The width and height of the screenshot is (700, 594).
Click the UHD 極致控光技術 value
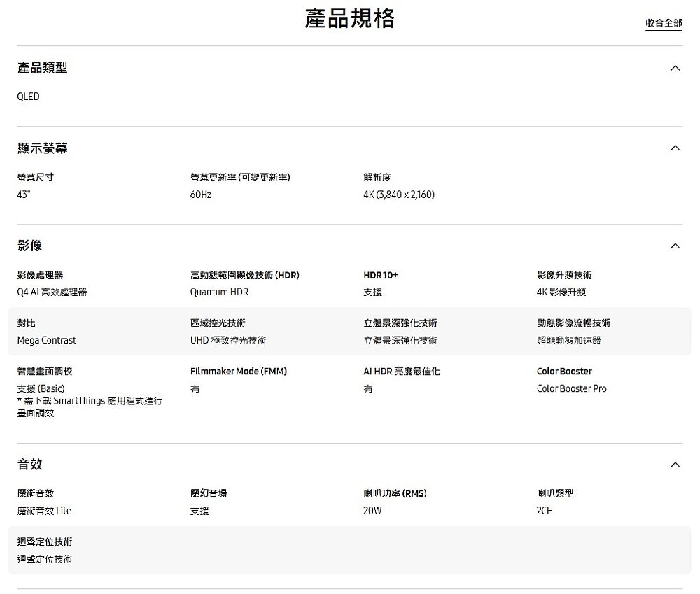(x=228, y=340)
